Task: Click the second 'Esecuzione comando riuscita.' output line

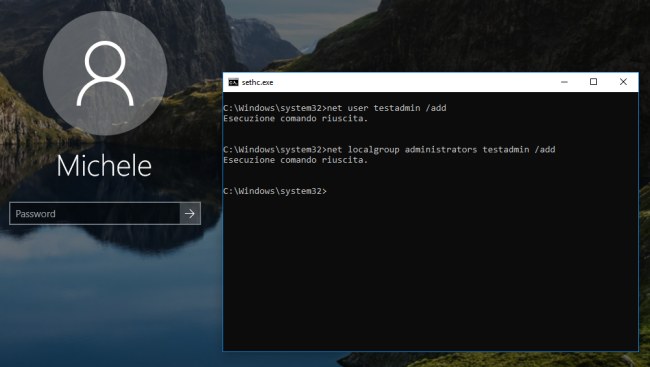Action: [x=296, y=160]
